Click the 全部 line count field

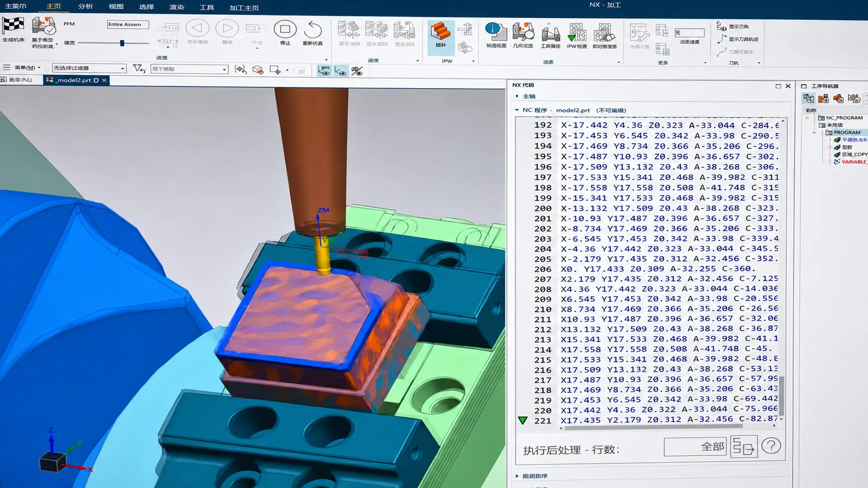pyautogui.click(x=695, y=447)
